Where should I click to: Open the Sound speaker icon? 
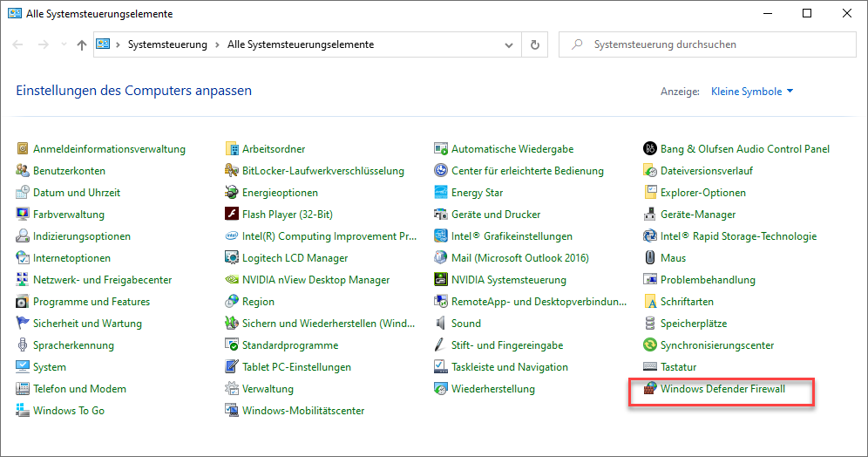coord(442,324)
